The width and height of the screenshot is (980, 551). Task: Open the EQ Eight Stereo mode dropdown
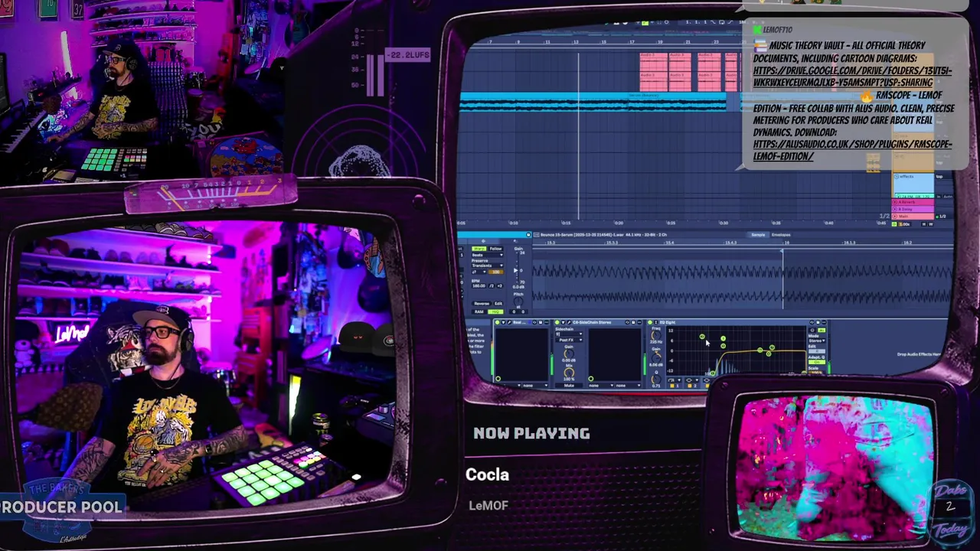817,341
